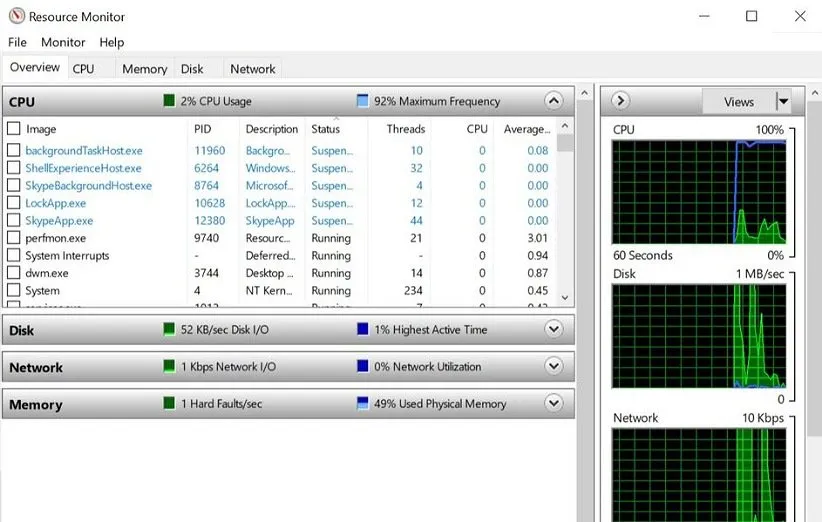The height and width of the screenshot is (522, 822).
Task: Click the Views button
Action: pos(738,101)
